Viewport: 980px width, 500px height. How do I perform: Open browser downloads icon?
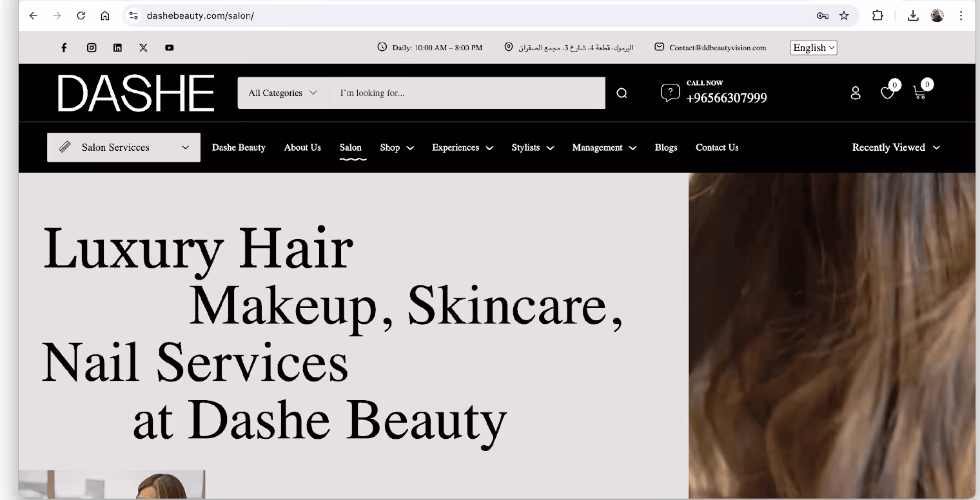(x=913, y=15)
